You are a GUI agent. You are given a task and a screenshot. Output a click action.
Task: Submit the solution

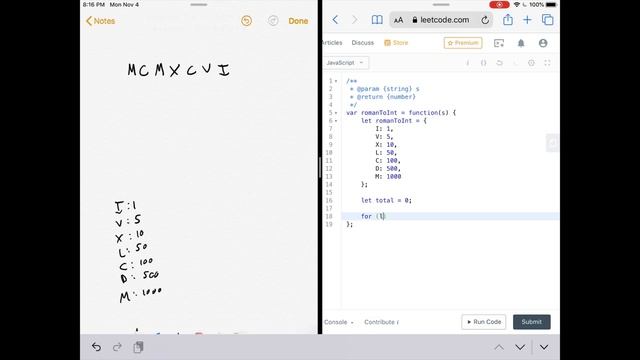(531, 322)
